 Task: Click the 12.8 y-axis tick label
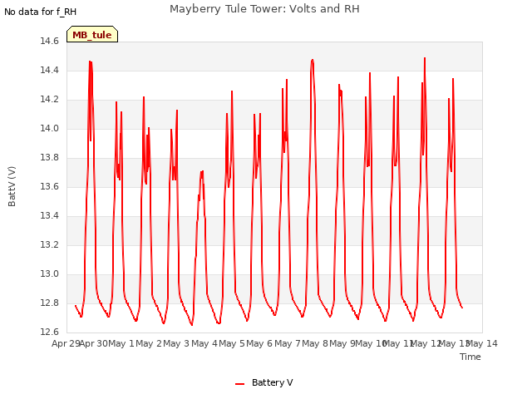[49, 303]
